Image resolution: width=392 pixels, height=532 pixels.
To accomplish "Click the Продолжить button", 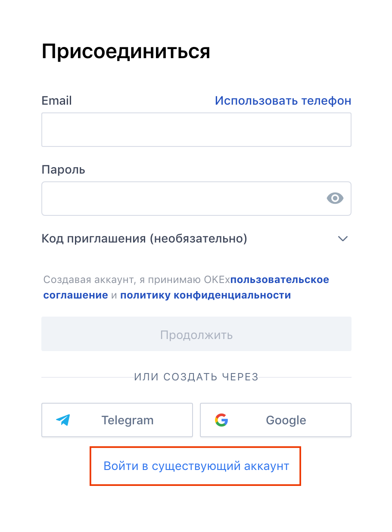I will click(x=196, y=334).
